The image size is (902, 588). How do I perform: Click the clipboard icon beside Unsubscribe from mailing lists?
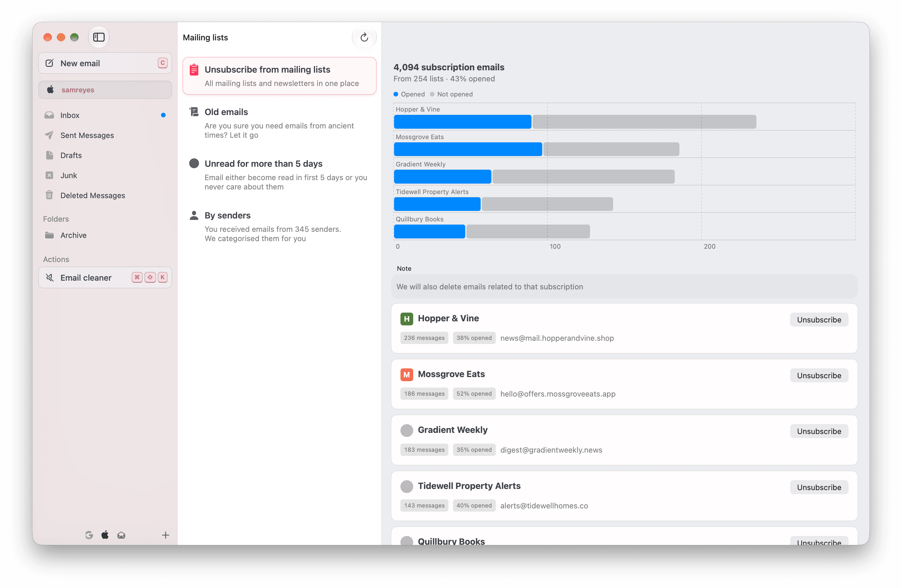[x=194, y=70]
